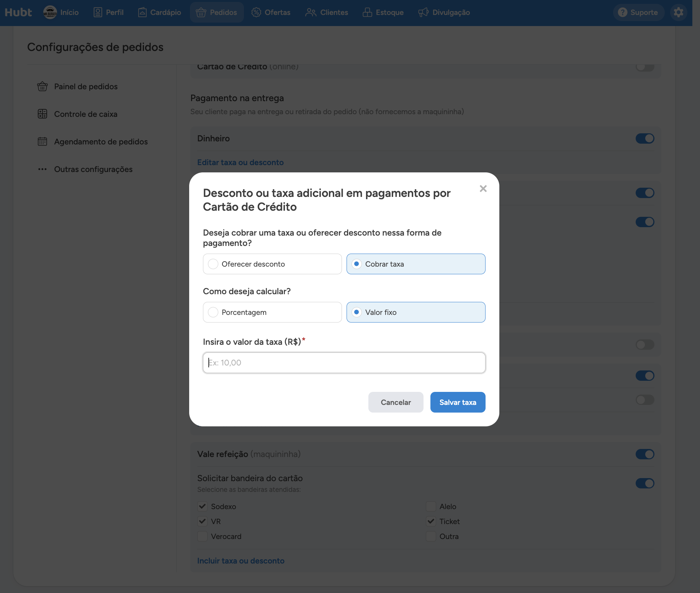Click the store avatar icon beside Início
This screenshot has width=700, height=593.
(x=50, y=12)
